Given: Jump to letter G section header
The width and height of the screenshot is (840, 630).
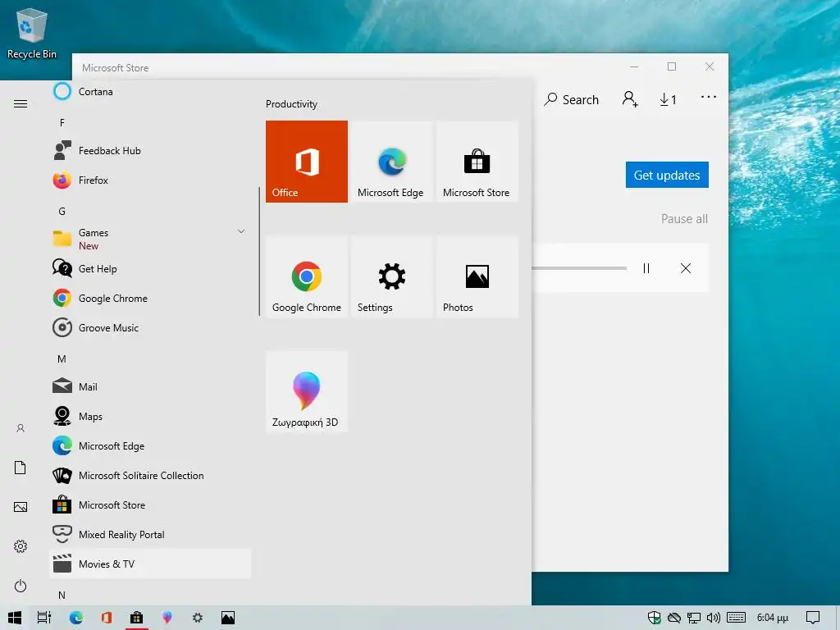Looking at the screenshot, I should pyautogui.click(x=62, y=211).
